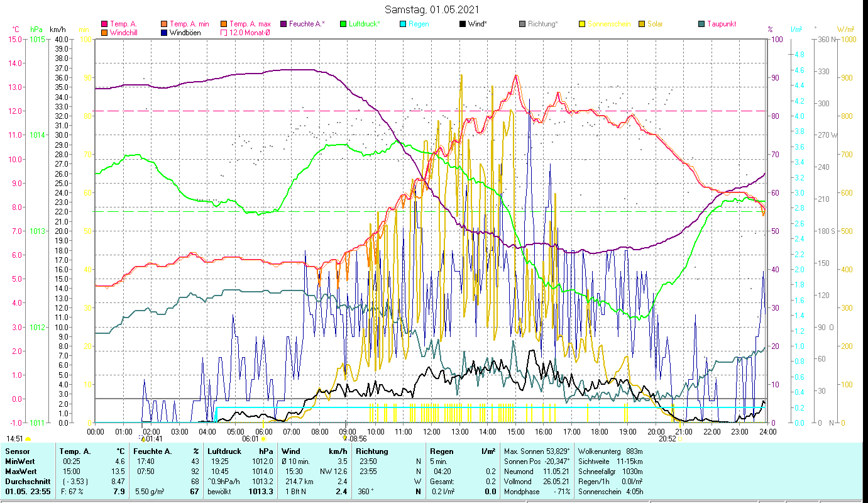Click the pink Temp. A. legend swatch
Image resolution: width=868 pixels, height=503 pixels.
click(x=104, y=24)
